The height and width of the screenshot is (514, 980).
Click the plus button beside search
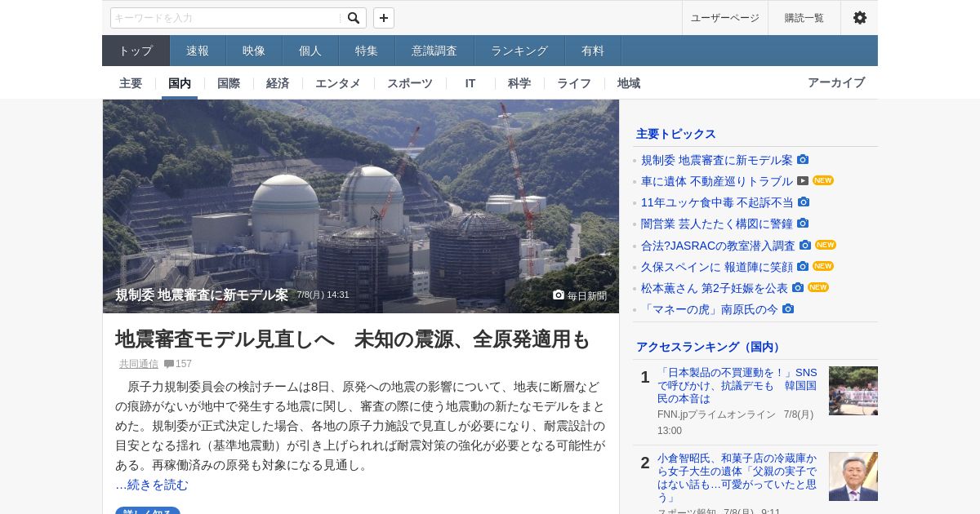point(384,18)
